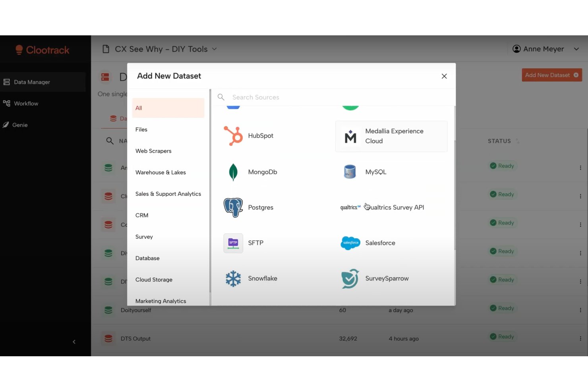Click the document icon beside the project title
The height and width of the screenshot is (392, 588).
pyautogui.click(x=106, y=49)
